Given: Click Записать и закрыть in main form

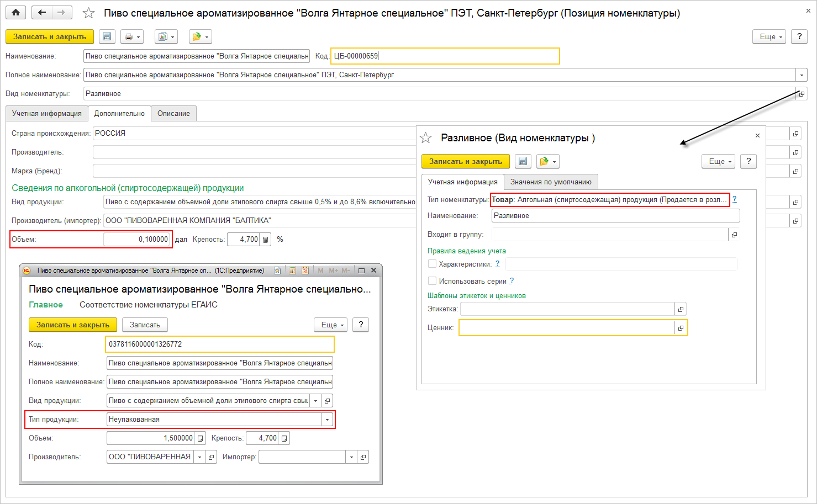Looking at the screenshot, I should (50, 37).
